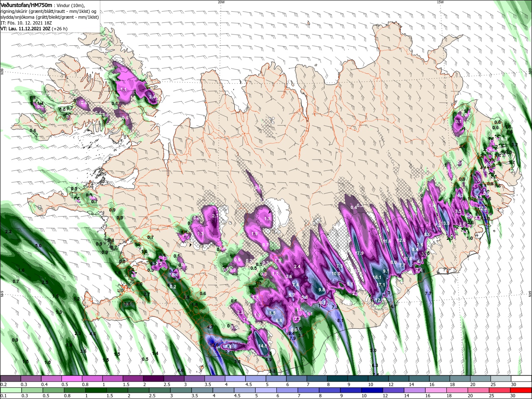This screenshot has width=532, height=399.
Task: Click the 9.8 precipitation value on map
Action: (x=321, y=290)
